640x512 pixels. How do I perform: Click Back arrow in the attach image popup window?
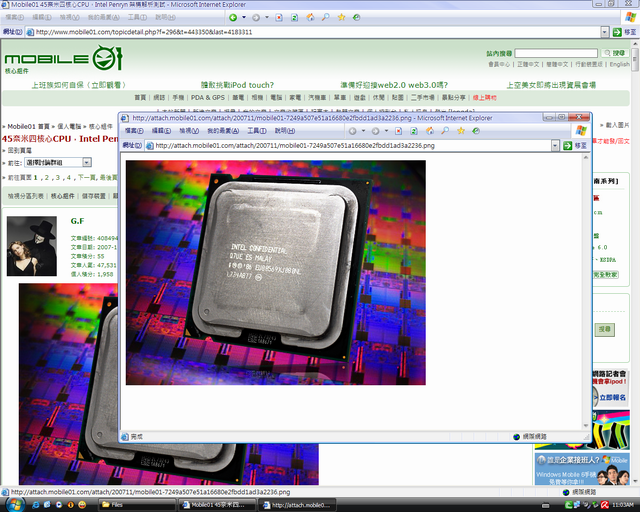click(353, 131)
